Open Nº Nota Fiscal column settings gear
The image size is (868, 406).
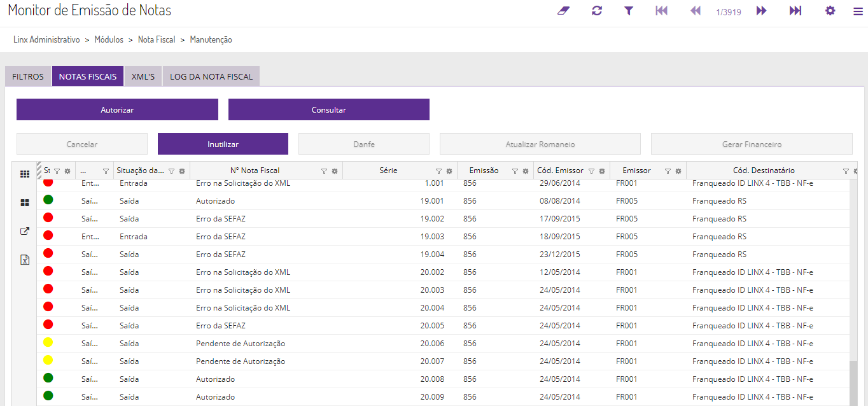pyautogui.click(x=335, y=171)
